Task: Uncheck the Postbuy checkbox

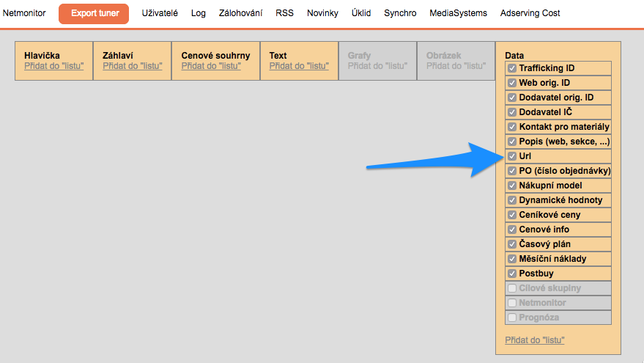Action: coord(512,274)
